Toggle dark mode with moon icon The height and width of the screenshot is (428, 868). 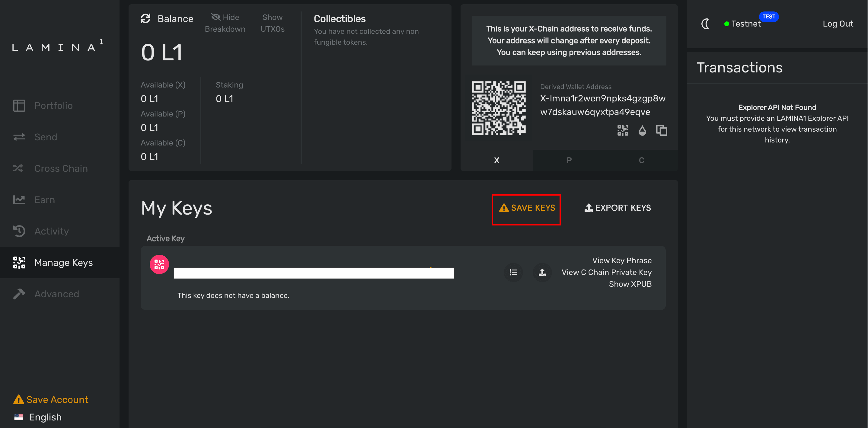(705, 24)
